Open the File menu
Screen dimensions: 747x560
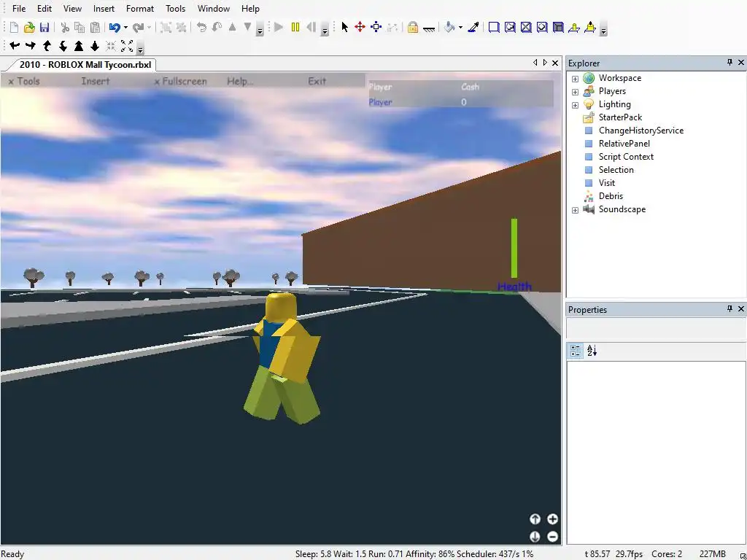coord(19,9)
